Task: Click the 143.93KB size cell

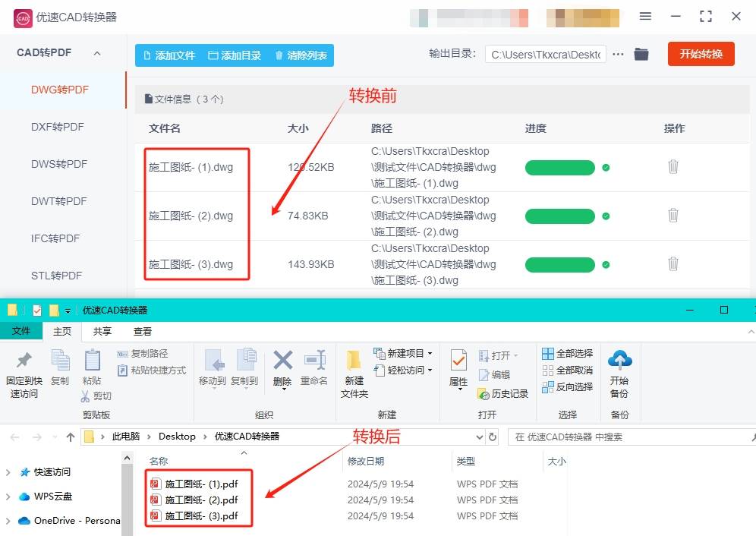Action: point(311,264)
